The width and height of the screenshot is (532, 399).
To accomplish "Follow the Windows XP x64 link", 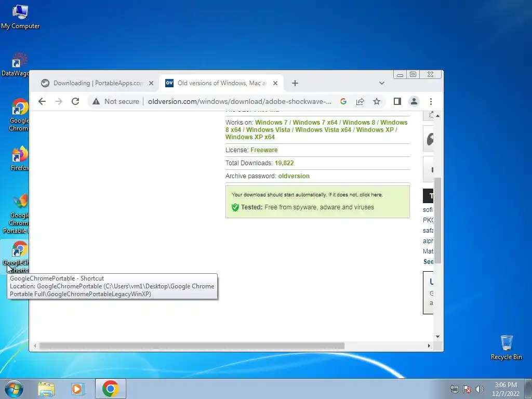I will [250, 137].
